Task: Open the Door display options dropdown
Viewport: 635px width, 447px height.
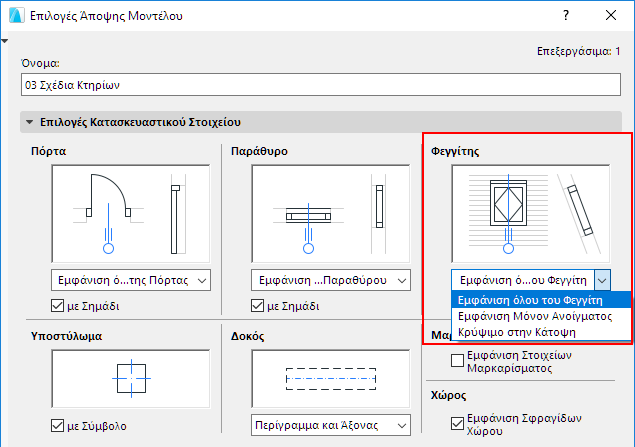Action: click(130, 280)
